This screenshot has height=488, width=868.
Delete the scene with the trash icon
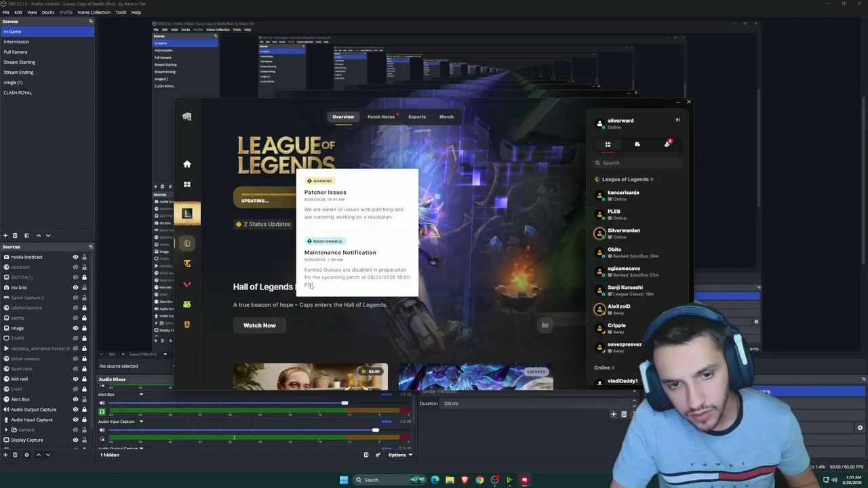(x=16, y=235)
